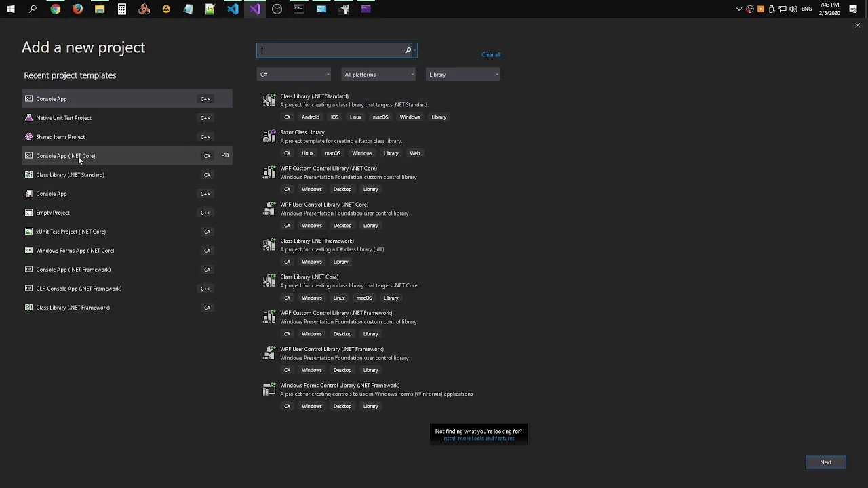Image resolution: width=868 pixels, height=488 pixels.
Task: Click the Web tag under Razor Class Library
Action: 414,153
